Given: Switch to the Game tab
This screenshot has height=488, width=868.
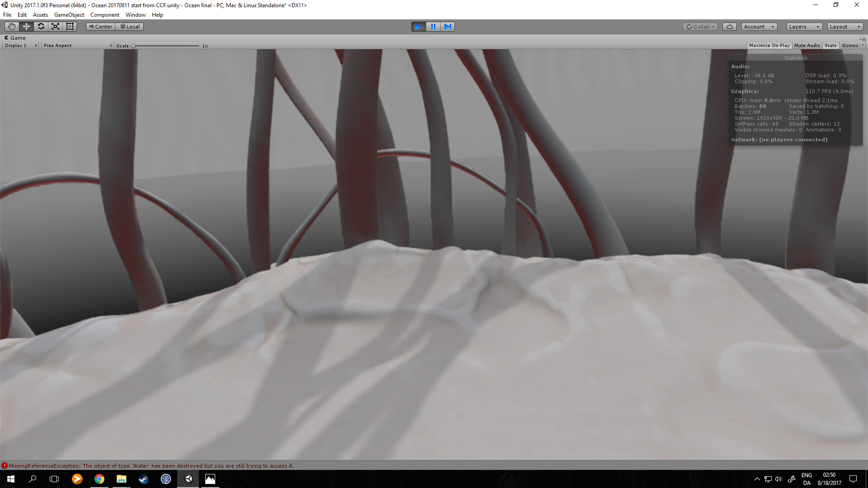Looking at the screenshot, I should [x=16, y=38].
